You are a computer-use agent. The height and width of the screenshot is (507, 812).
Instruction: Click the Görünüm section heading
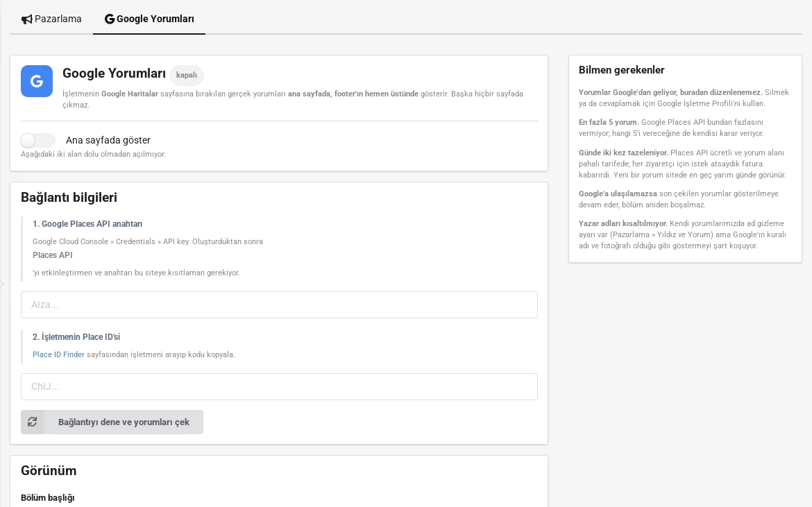click(x=49, y=471)
